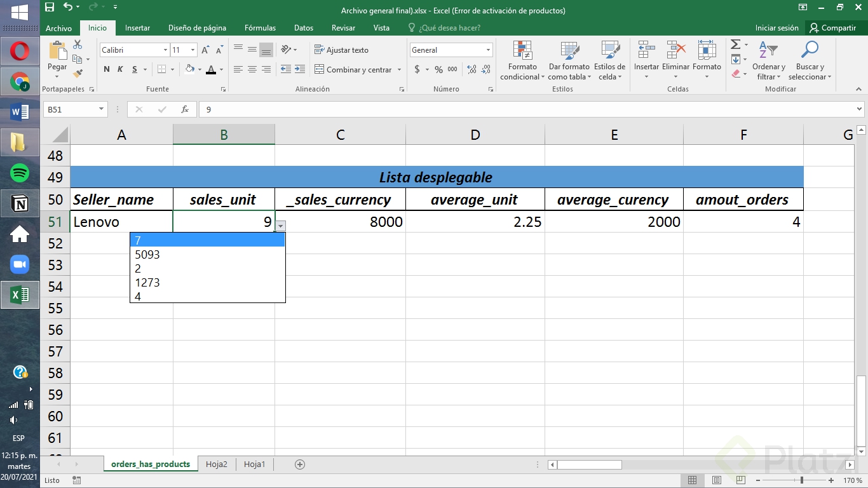Open the font size dropdown
The image size is (868, 488).
pyautogui.click(x=193, y=50)
